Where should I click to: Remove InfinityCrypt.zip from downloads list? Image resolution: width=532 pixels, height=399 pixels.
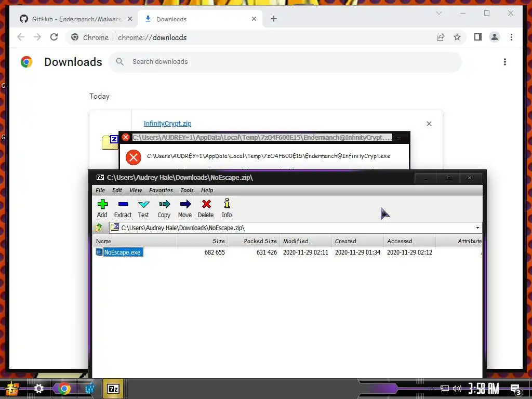tap(429, 124)
